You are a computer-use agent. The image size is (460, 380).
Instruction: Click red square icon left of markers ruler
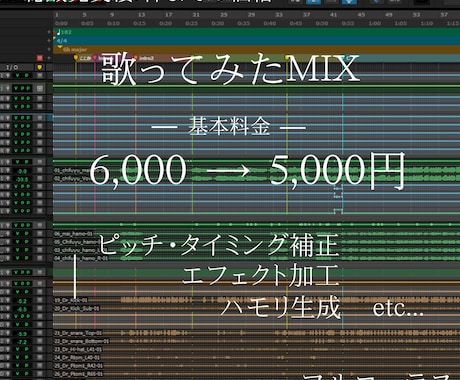(40, 58)
